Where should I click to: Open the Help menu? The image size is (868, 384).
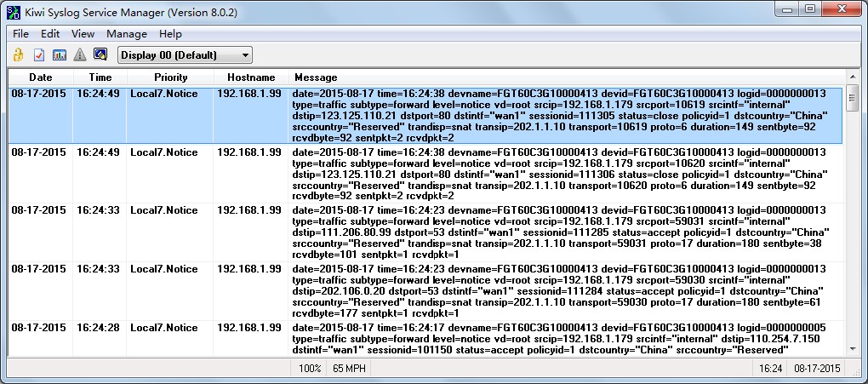(170, 34)
